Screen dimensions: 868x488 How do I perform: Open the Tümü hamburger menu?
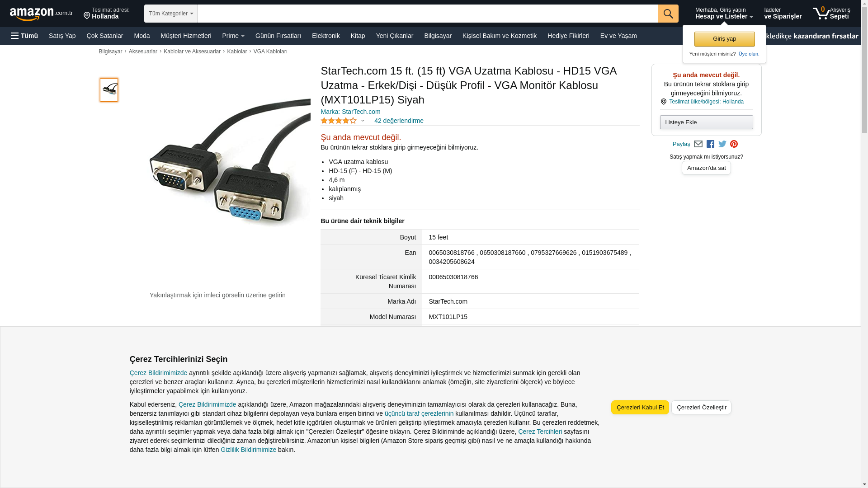coord(24,36)
